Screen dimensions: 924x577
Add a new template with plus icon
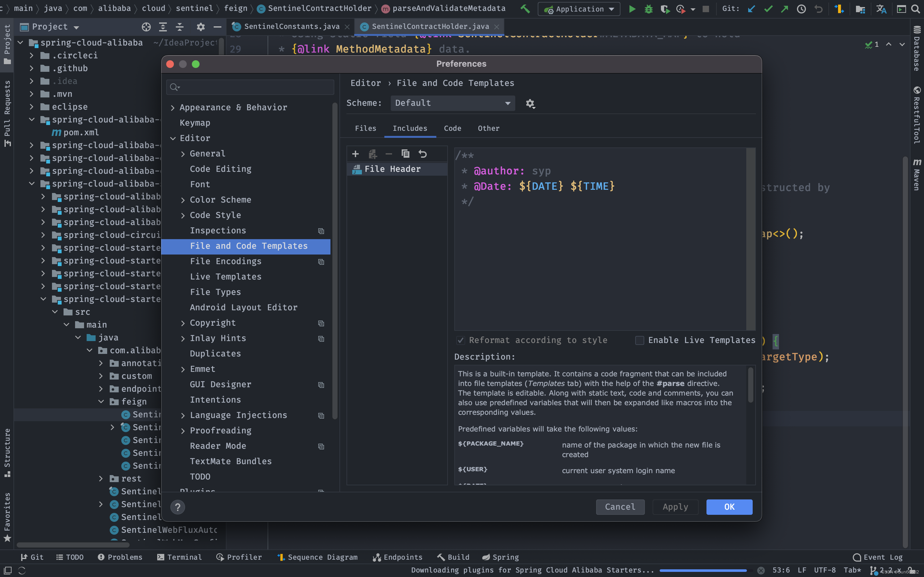(x=355, y=154)
